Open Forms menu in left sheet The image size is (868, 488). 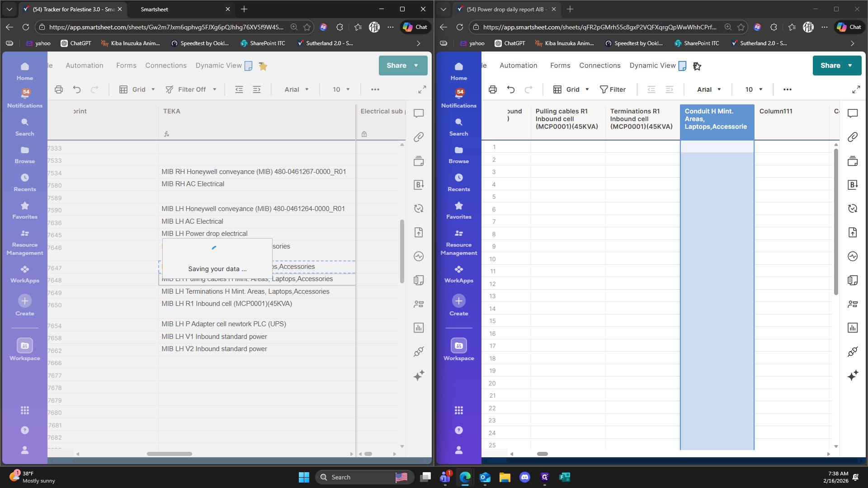[x=126, y=66]
